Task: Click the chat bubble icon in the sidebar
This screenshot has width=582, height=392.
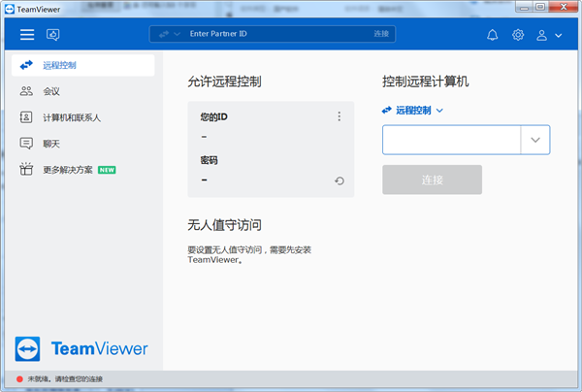Action: (26, 144)
